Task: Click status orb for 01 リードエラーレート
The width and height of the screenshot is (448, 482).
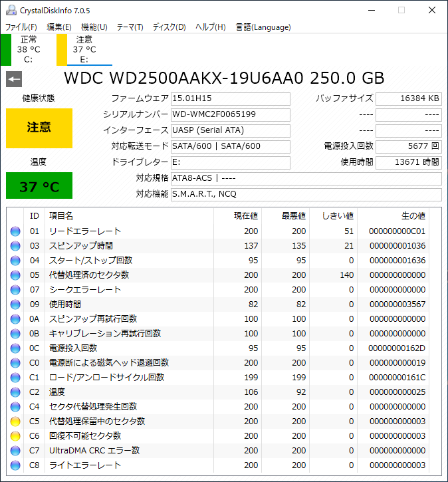Action: pyautogui.click(x=15, y=231)
